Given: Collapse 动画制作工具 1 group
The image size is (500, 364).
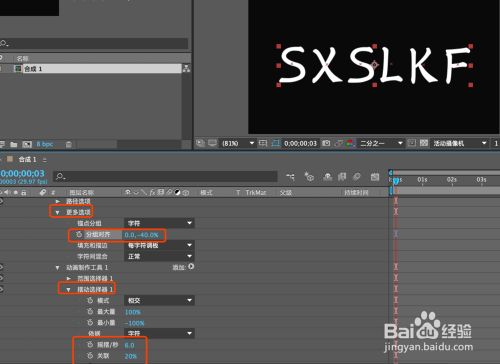Looking at the screenshot, I should coord(57,268).
